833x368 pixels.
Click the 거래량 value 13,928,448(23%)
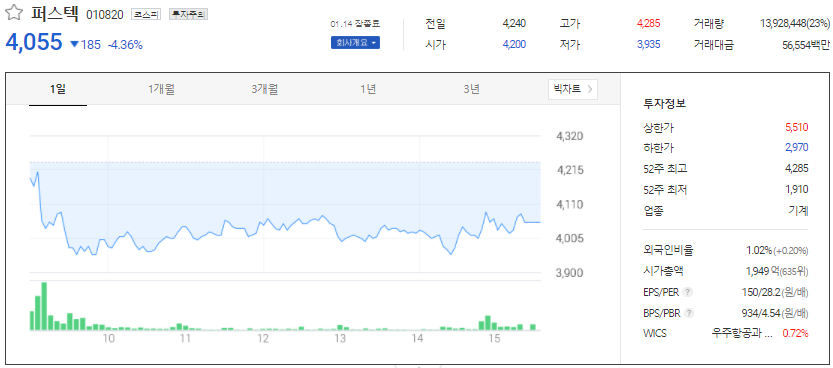(x=795, y=24)
